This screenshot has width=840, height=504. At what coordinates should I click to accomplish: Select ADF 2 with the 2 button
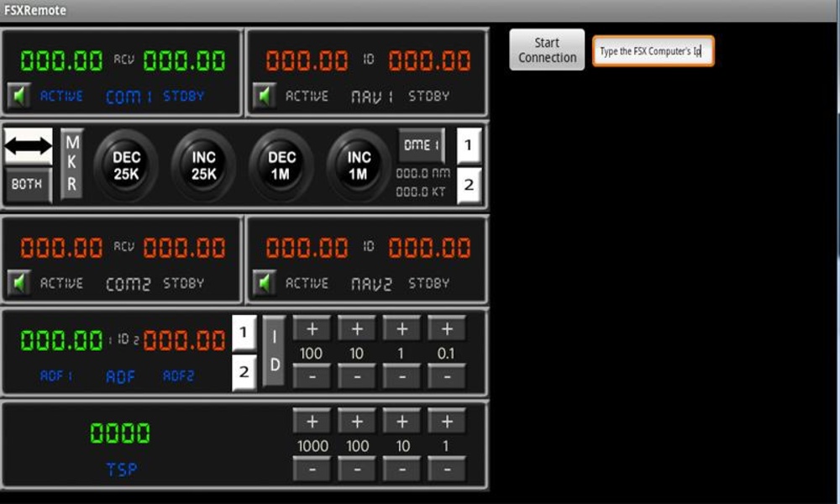coord(244,372)
